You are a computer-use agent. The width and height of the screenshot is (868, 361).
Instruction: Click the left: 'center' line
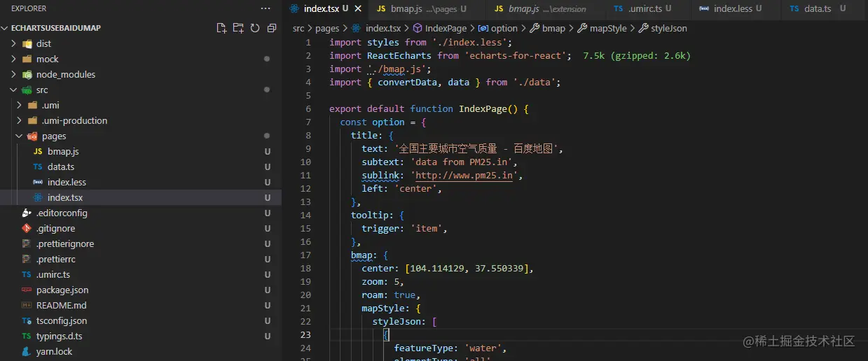click(x=402, y=189)
